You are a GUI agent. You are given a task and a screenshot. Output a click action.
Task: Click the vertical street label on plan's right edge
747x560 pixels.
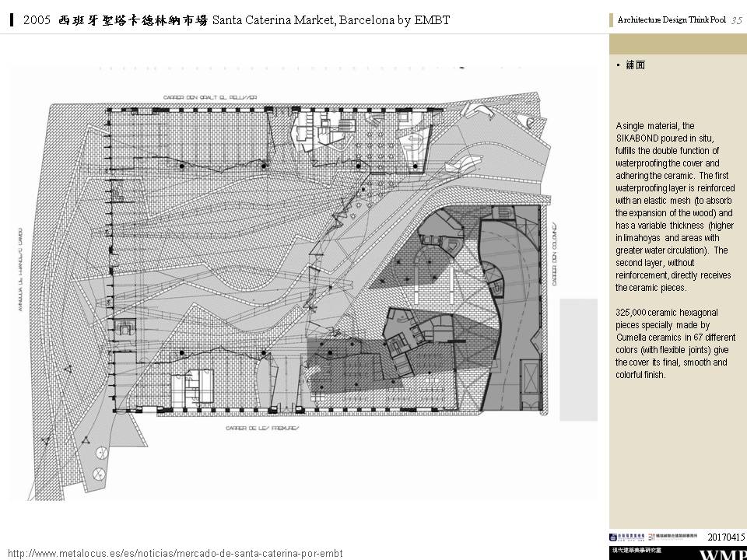554,254
